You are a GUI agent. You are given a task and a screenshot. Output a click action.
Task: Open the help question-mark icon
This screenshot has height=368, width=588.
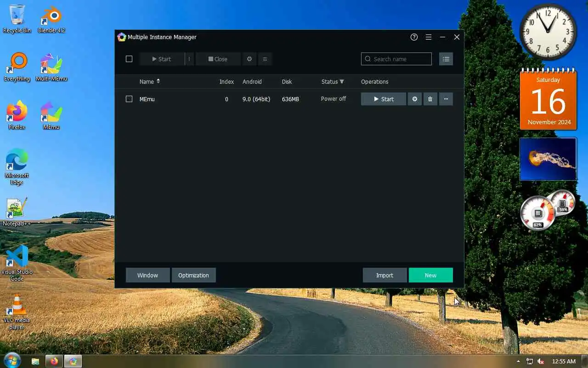tap(414, 37)
